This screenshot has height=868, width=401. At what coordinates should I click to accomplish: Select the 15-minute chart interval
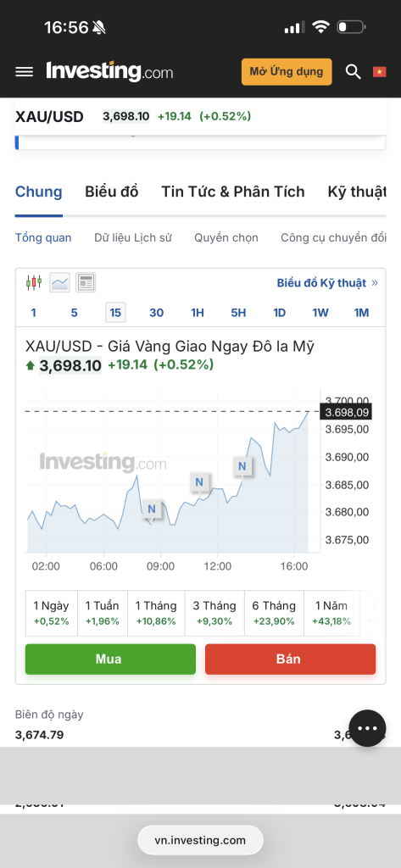115,313
